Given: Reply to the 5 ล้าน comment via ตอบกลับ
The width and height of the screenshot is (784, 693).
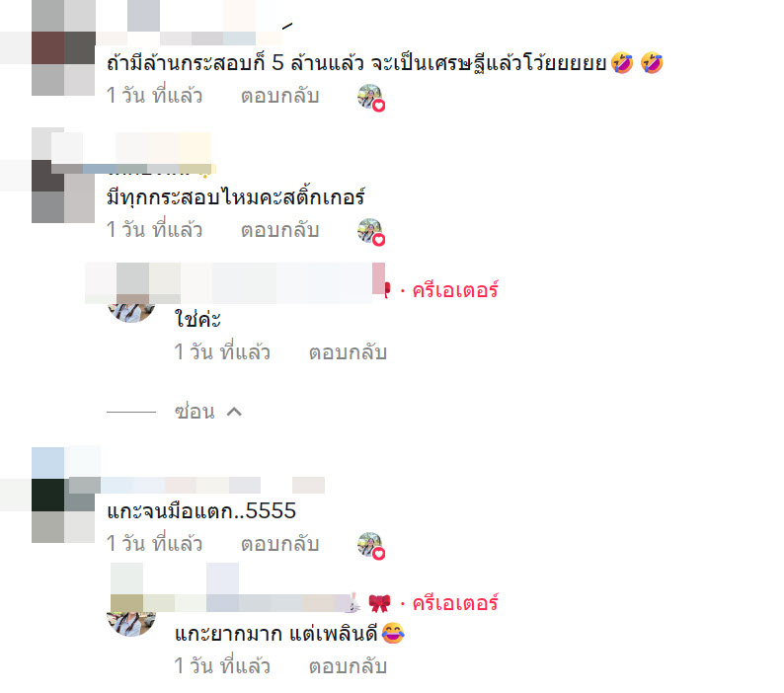Looking at the screenshot, I should click(x=280, y=95).
